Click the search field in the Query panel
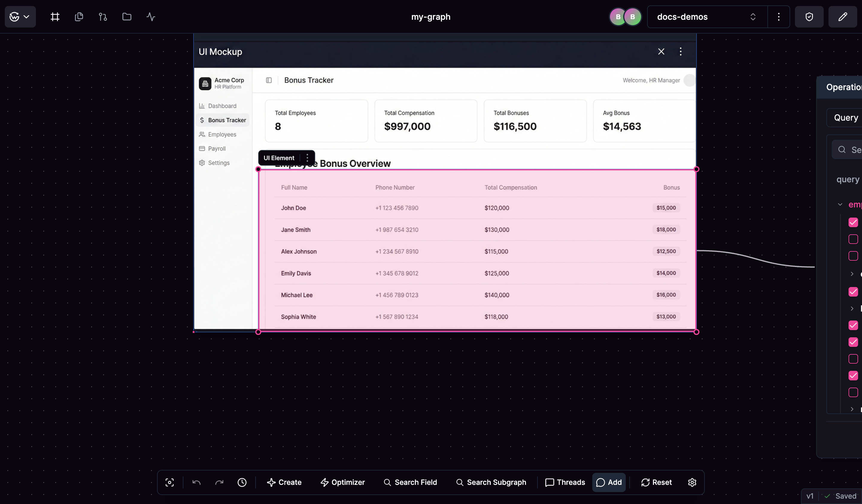This screenshot has width=862, height=504. (x=848, y=149)
